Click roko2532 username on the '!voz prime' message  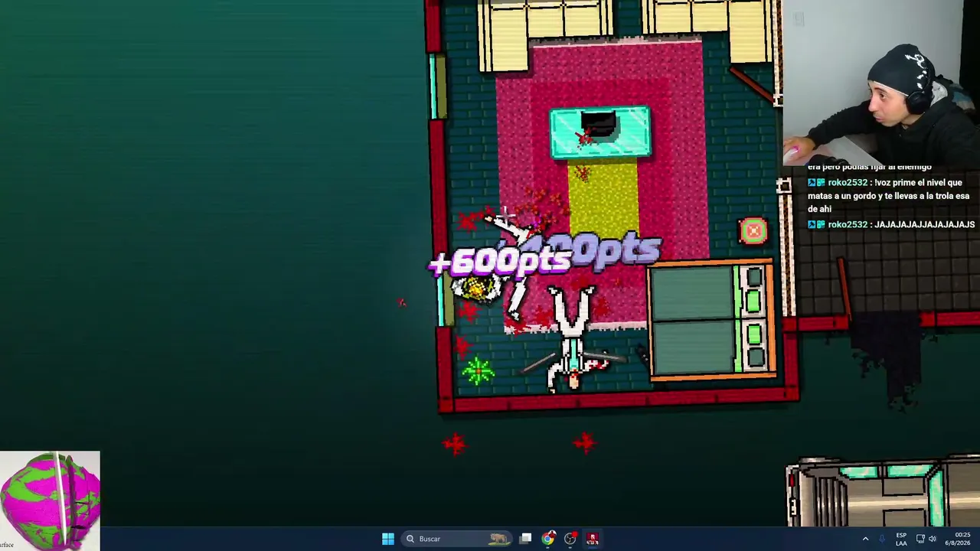[x=847, y=183]
